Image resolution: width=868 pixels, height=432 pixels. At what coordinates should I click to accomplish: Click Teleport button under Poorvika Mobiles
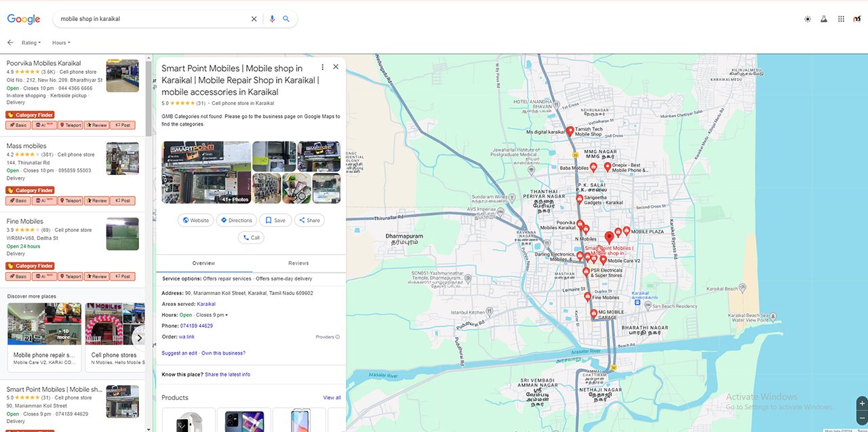(x=71, y=125)
